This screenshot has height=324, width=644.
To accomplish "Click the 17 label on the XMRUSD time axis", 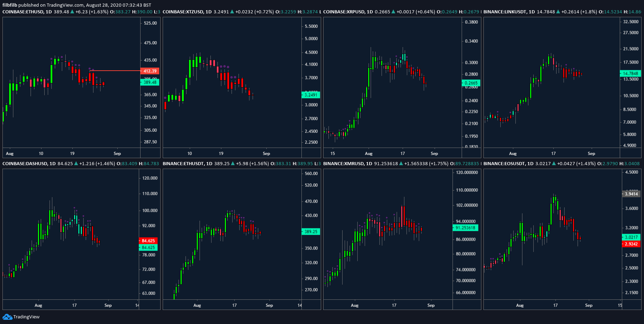I will (x=394, y=305).
